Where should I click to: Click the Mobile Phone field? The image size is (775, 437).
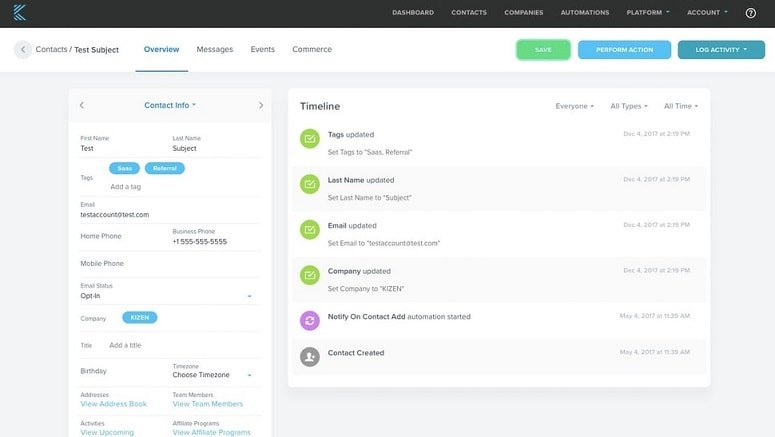[x=102, y=263]
